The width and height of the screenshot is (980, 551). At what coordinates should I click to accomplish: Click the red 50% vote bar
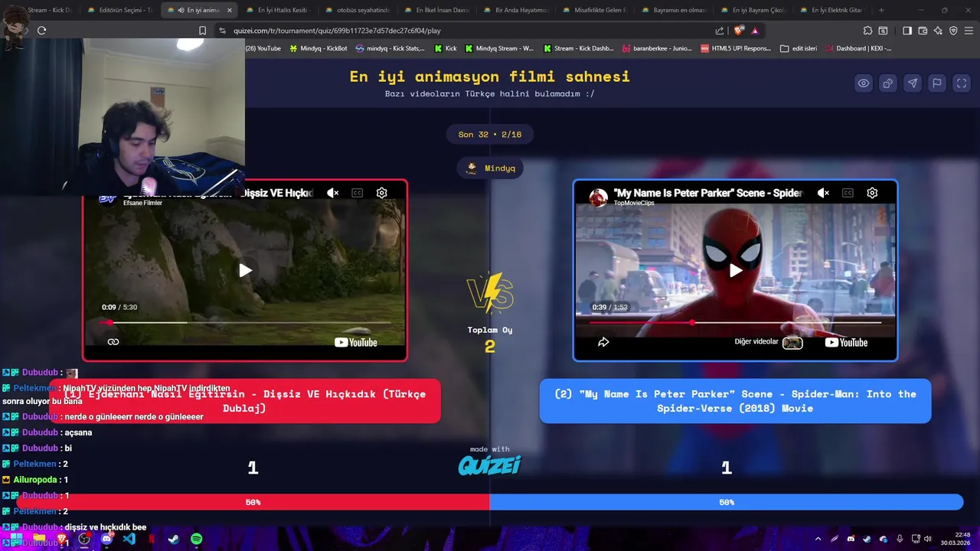click(x=253, y=502)
